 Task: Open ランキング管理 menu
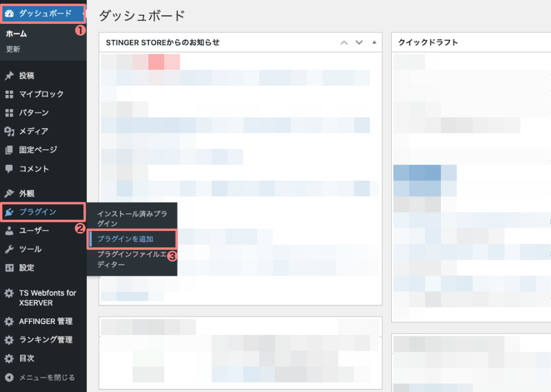(43, 340)
